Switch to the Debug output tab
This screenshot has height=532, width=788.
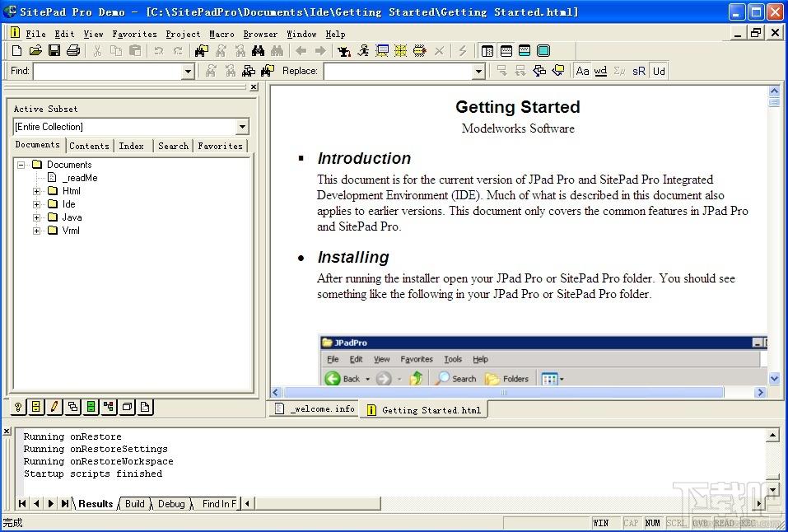[x=171, y=503]
